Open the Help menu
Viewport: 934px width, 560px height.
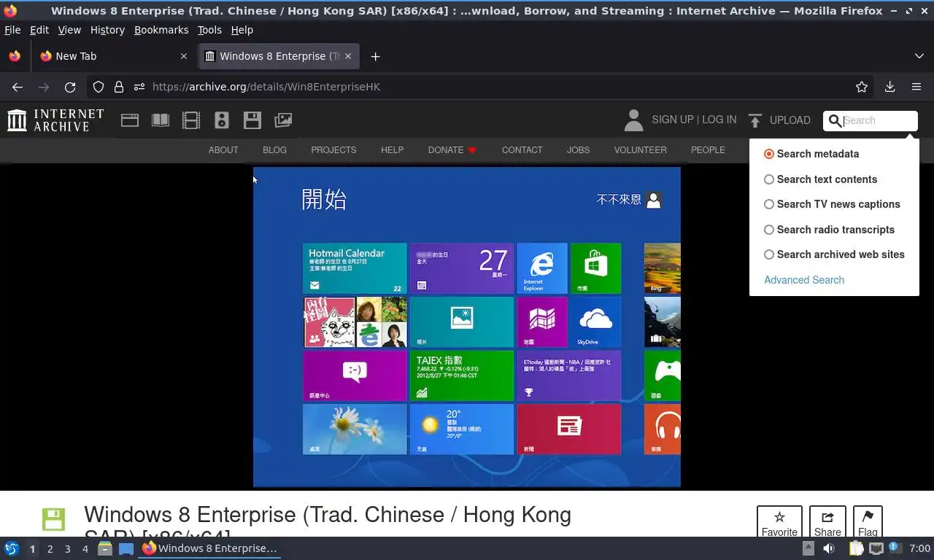click(x=242, y=30)
